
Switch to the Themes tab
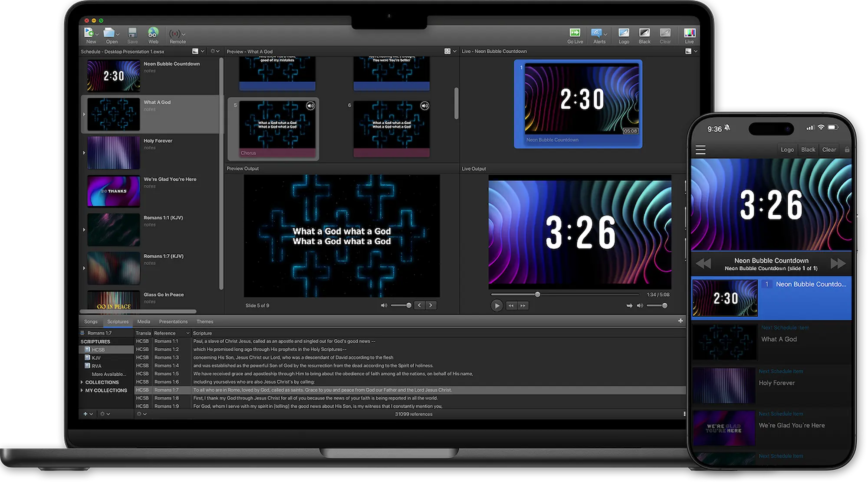pyautogui.click(x=204, y=321)
